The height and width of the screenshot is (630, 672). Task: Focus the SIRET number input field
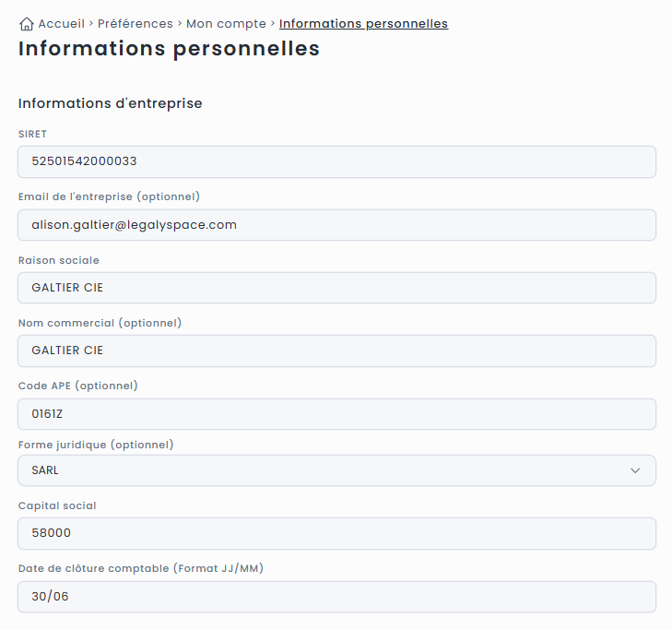tap(336, 161)
